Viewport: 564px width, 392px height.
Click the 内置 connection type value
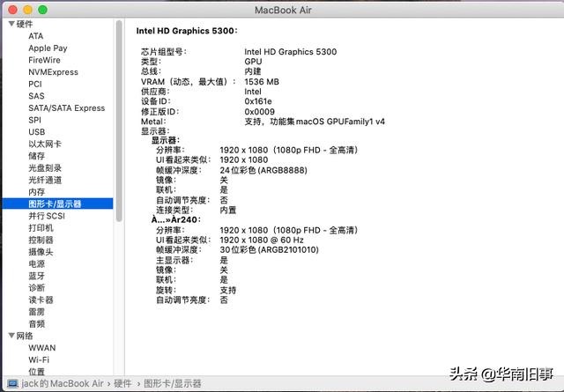(x=228, y=210)
